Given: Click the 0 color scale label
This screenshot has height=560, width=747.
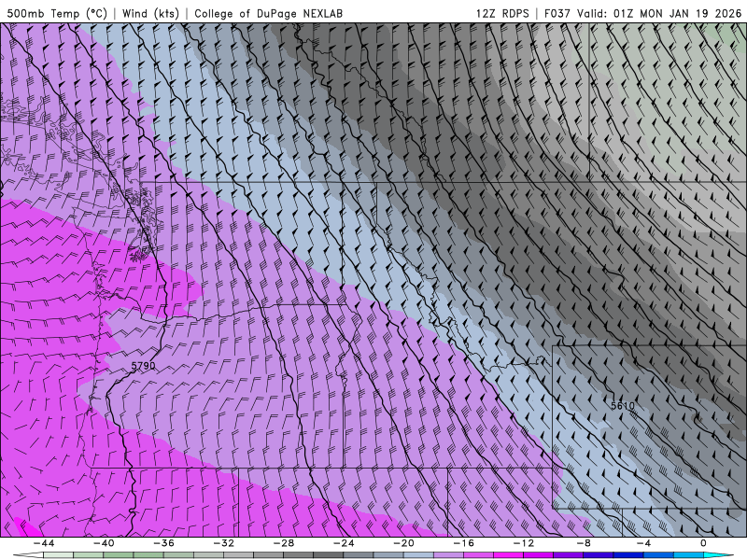Looking at the screenshot, I should coord(704,543).
